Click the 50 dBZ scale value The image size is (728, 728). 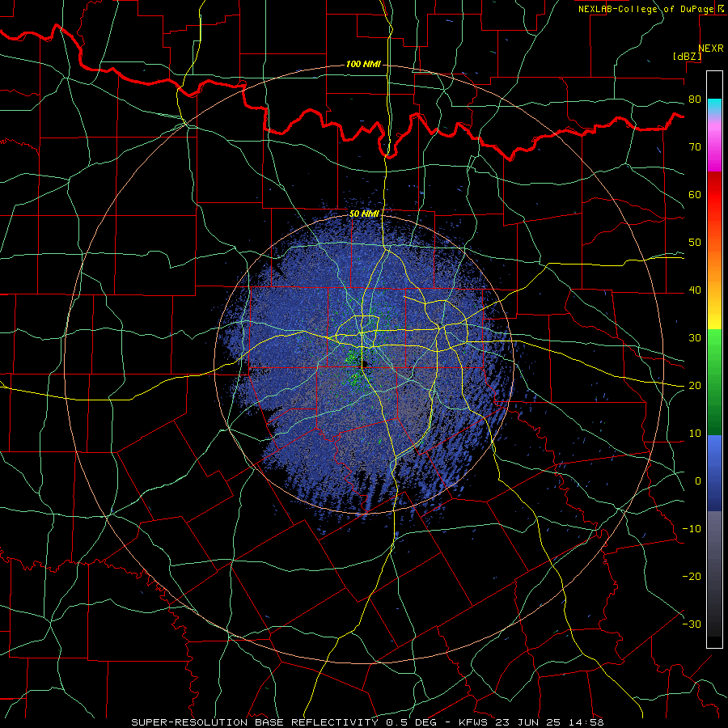coord(695,243)
